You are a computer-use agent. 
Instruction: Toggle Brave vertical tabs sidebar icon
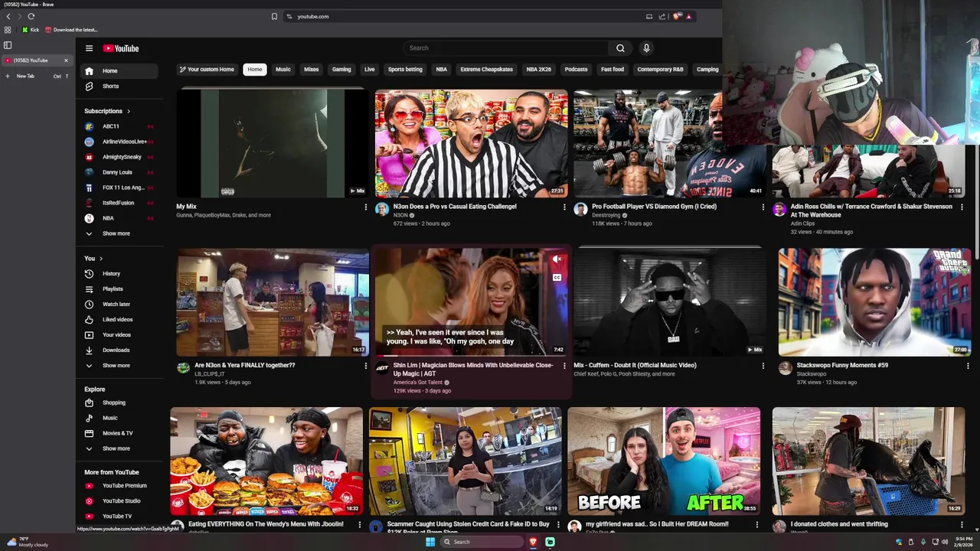pyautogui.click(x=8, y=45)
